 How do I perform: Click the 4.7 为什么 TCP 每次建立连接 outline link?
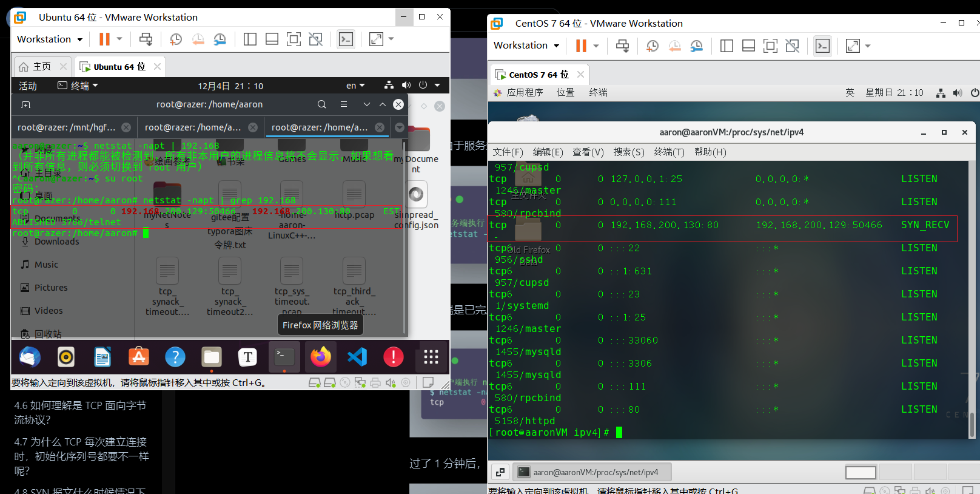[x=81, y=456]
